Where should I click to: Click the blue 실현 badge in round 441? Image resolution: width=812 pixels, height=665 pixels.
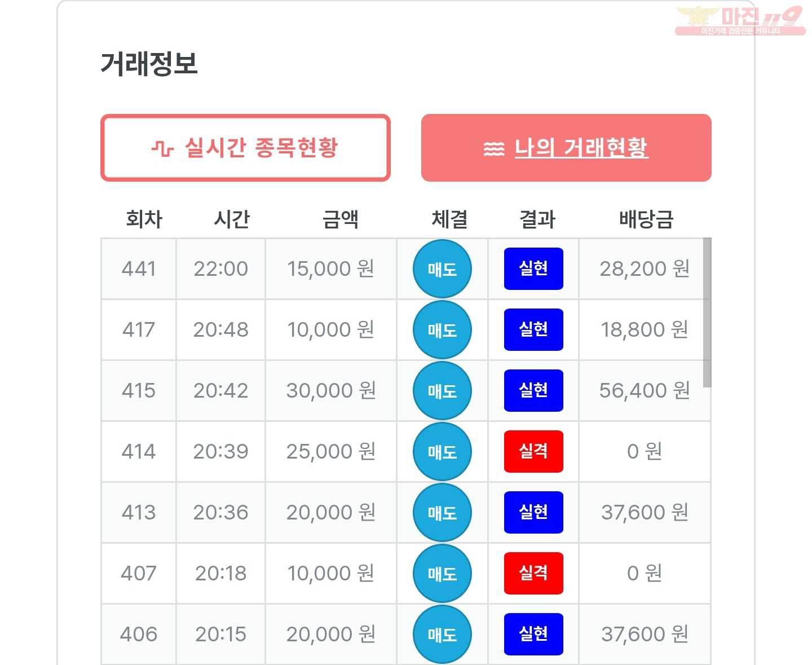(x=533, y=268)
